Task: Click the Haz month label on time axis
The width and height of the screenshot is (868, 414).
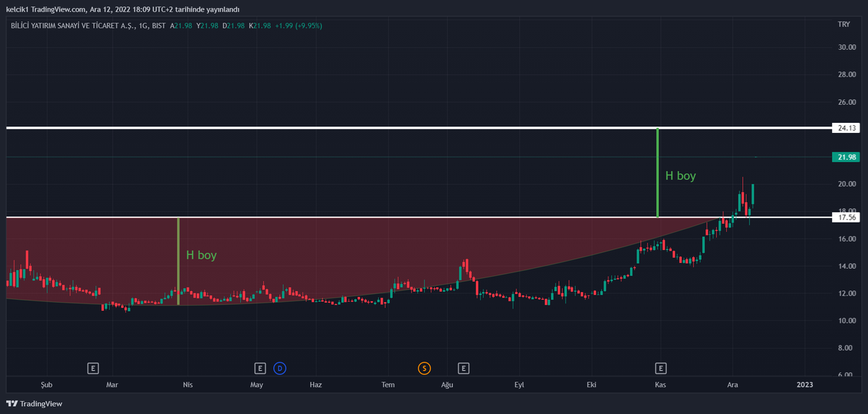Action: coord(315,385)
